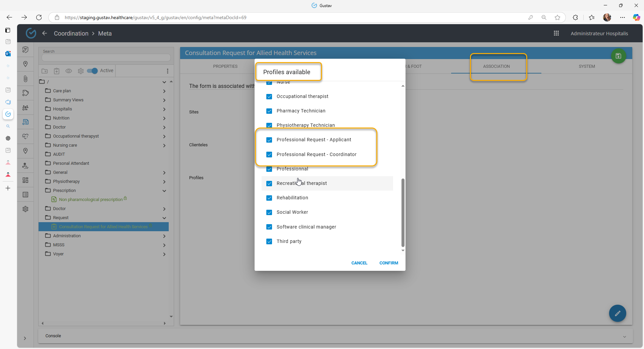Switch to the SYSTEM tab
Screen dimensions: 644x349
pyautogui.click(x=586, y=66)
